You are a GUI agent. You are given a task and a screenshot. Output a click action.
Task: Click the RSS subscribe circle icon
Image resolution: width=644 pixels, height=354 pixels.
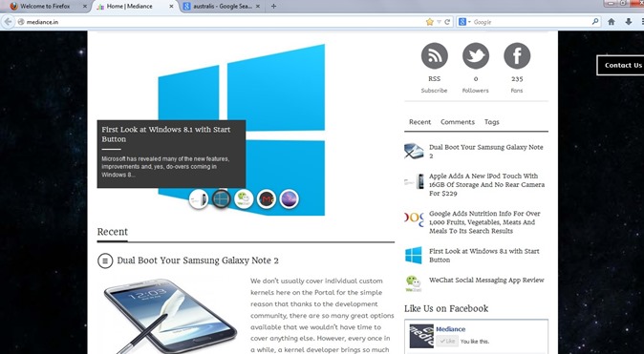[434, 55]
